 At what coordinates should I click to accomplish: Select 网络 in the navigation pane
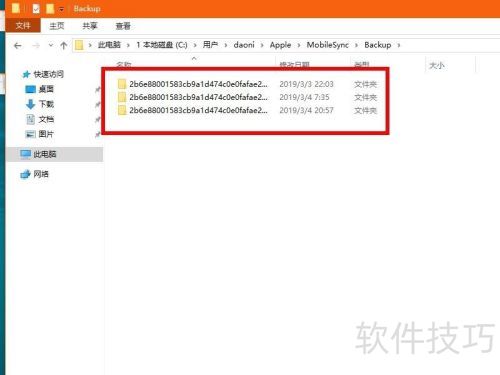click(x=41, y=174)
